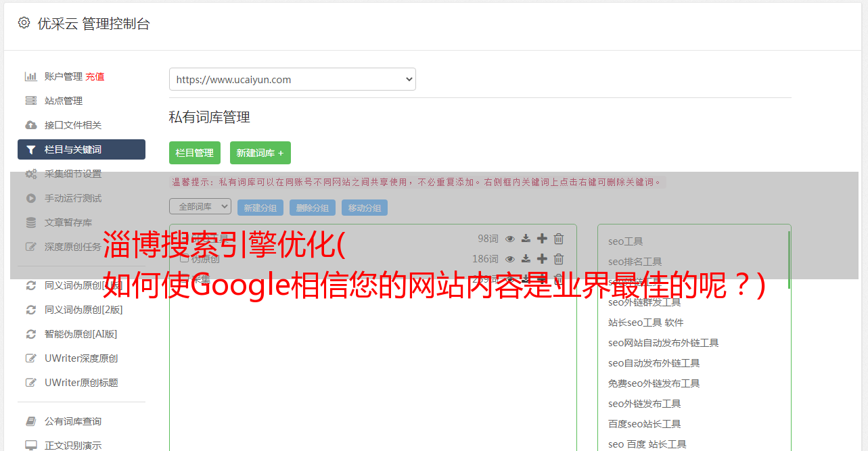Click the database icon for 文章暂存库
This screenshot has height=451, width=868.
pos(31,222)
